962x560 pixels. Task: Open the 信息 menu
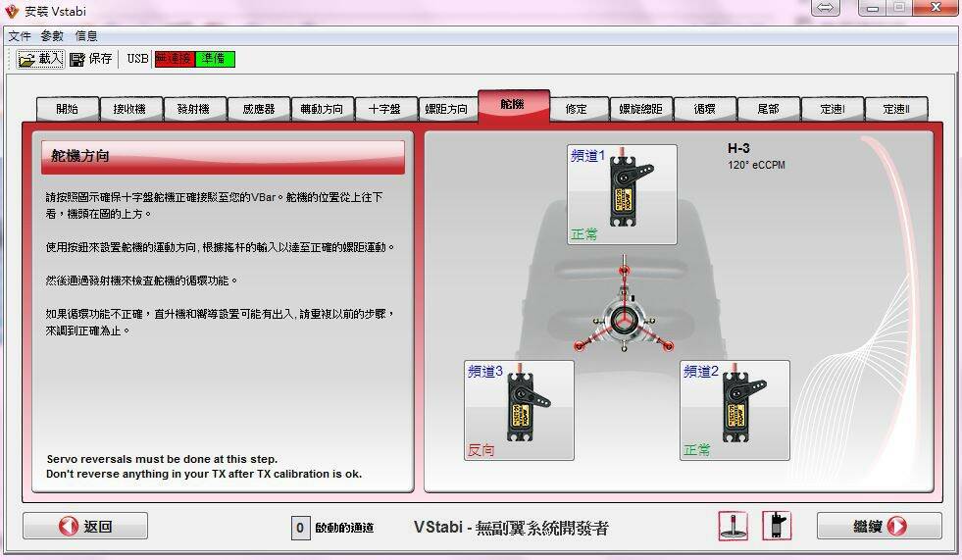[86, 35]
